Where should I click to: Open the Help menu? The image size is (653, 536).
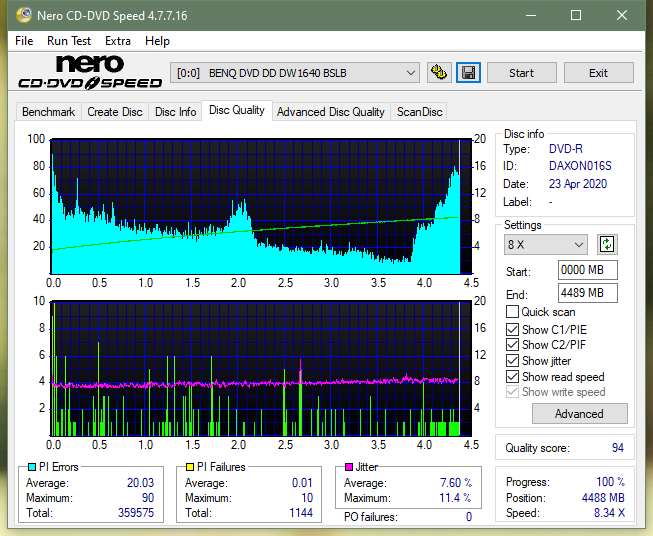pos(157,41)
